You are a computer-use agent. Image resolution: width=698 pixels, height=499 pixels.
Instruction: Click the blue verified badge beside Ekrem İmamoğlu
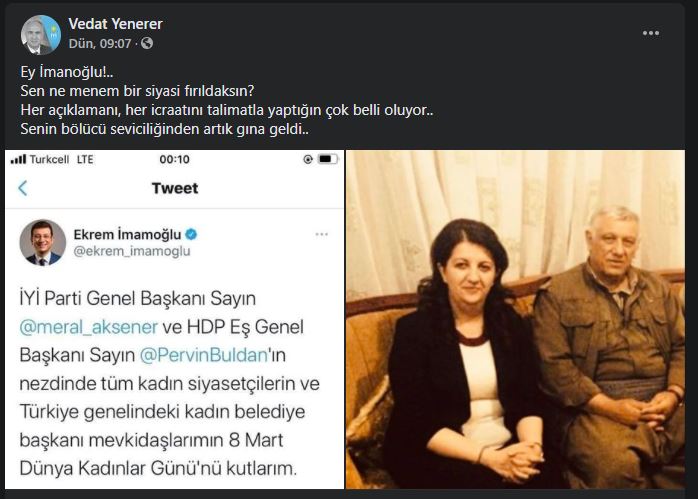pyautogui.click(x=191, y=234)
